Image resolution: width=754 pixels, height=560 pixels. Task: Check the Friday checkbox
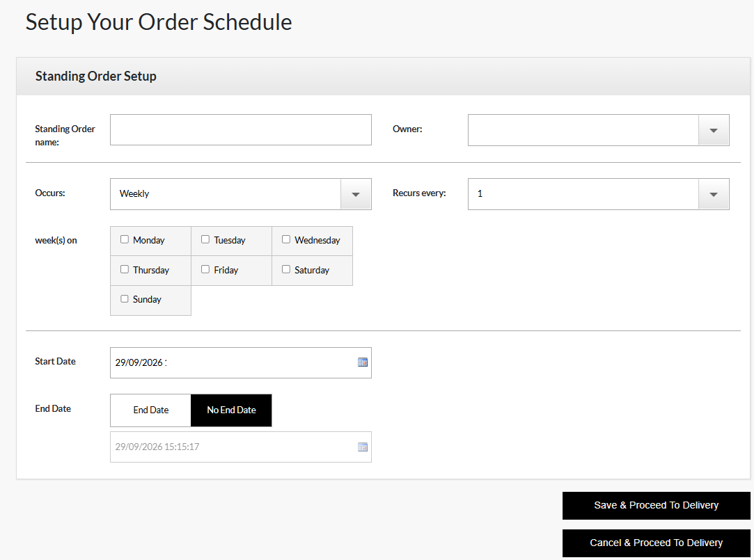coord(205,269)
